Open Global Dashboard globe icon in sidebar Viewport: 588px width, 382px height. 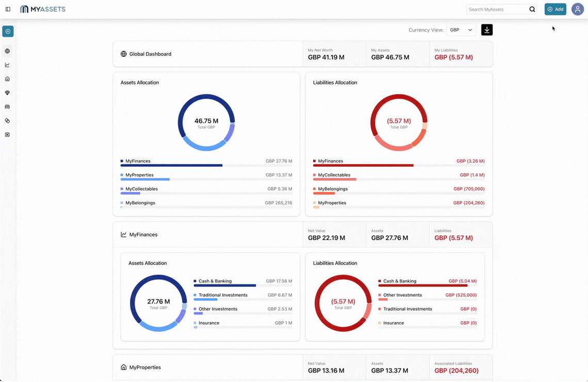tap(7, 51)
